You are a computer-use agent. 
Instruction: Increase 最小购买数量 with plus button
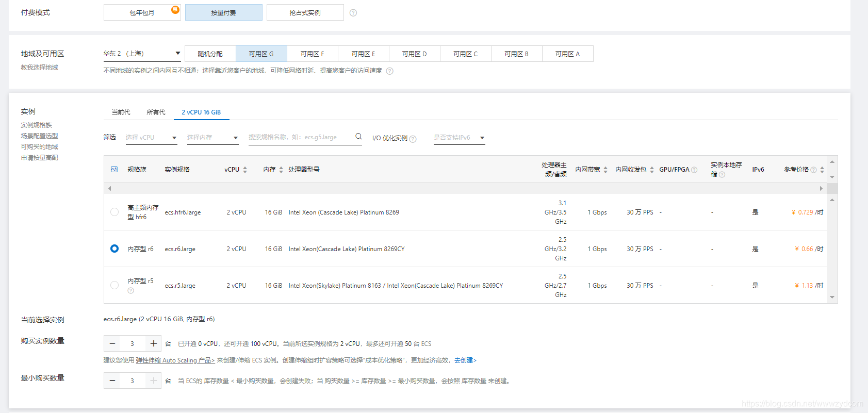(x=153, y=381)
